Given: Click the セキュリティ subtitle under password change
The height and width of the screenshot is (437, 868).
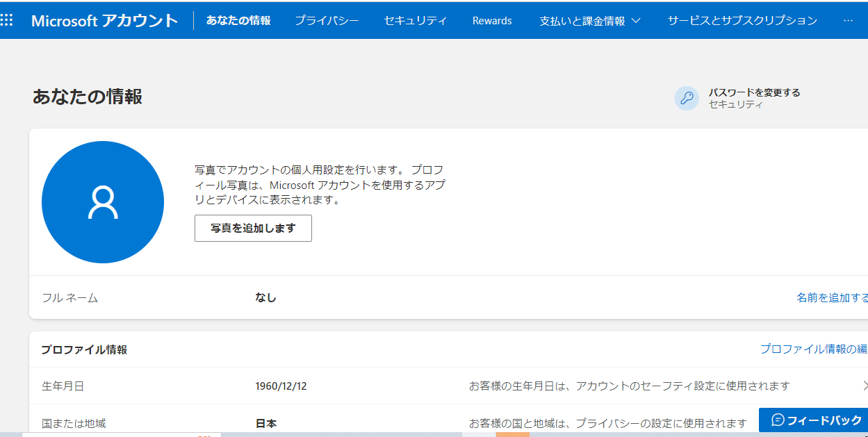Looking at the screenshot, I should tap(736, 105).
